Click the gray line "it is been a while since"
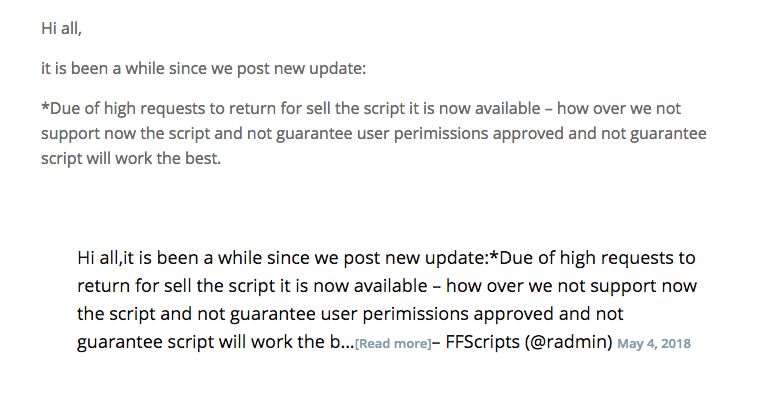The image size is (780, 397). [x=203, y=68]
